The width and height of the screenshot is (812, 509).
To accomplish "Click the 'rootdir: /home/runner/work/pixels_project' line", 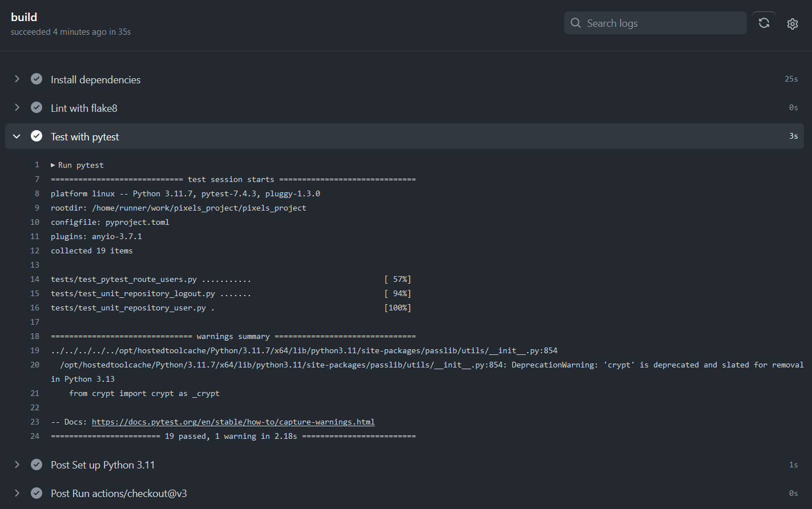I will tap(179, 208).
